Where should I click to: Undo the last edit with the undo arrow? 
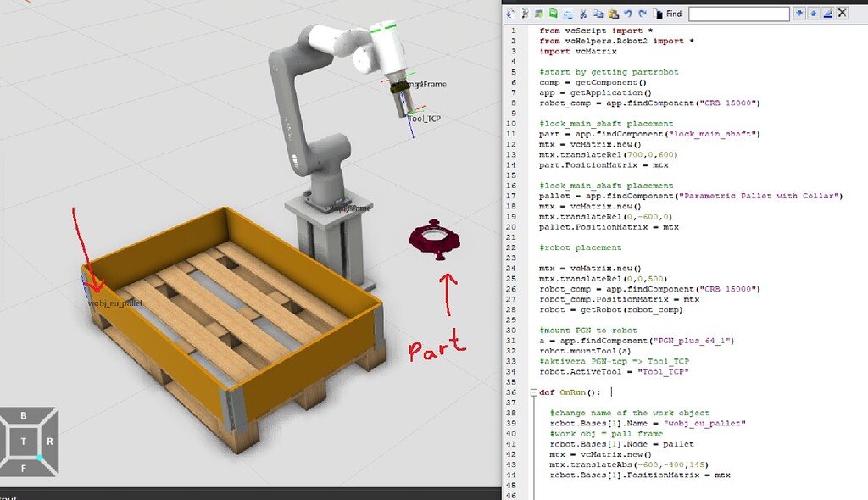pyautogui.click(x=628, y=14)
